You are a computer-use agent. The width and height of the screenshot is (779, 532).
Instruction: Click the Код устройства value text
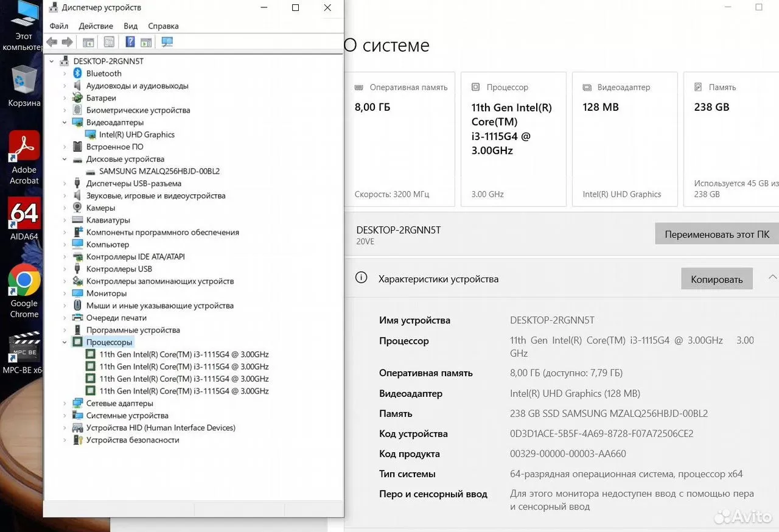(x=601, y=434)
